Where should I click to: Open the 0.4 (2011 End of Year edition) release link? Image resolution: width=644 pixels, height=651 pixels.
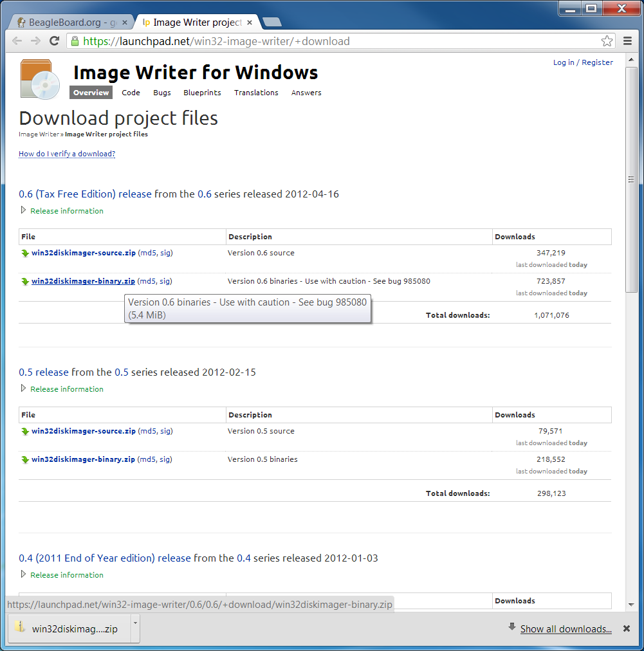click(105, 558)
